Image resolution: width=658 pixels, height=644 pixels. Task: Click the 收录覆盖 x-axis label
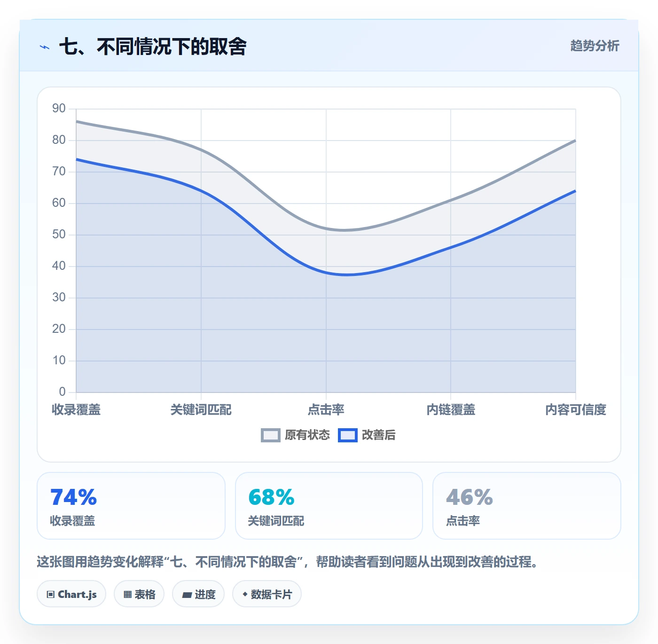(x=76, y=410)
